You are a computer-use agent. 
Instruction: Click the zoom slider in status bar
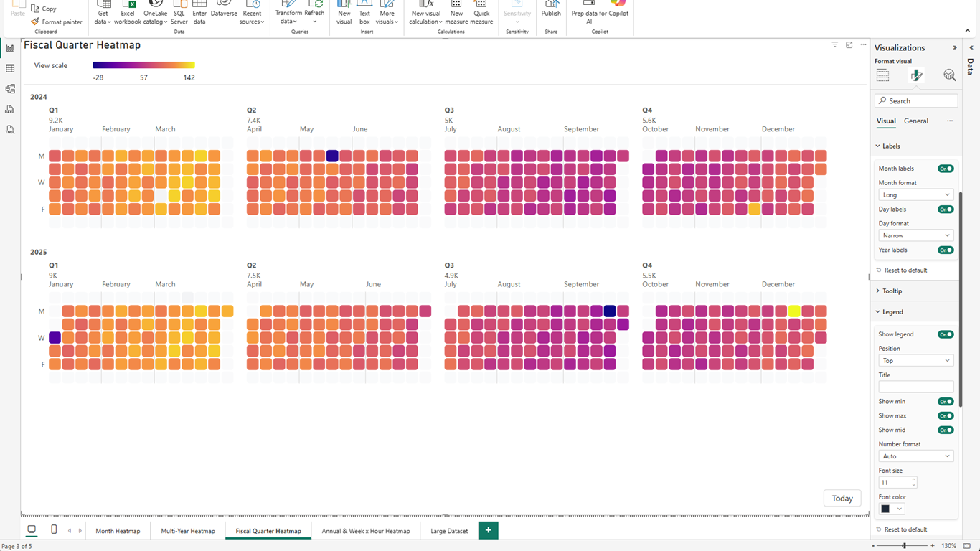tap(905, 546)
